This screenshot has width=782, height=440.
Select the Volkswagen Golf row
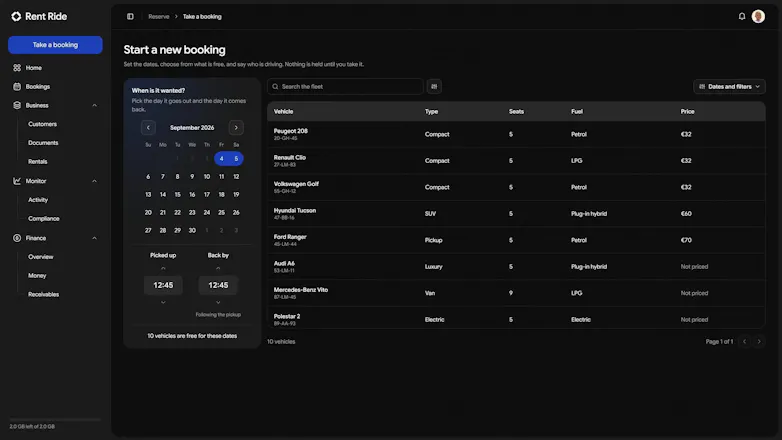[516, 187]
